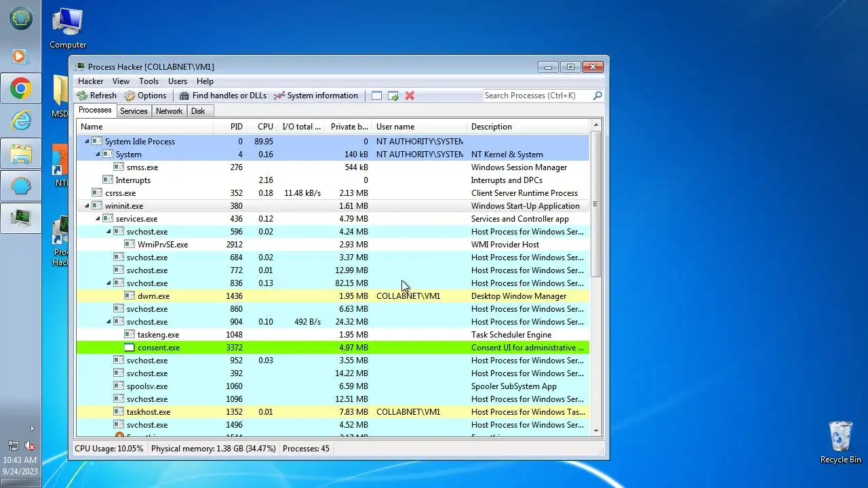Select the Recycle Bin desktop icon

point(840,443)
